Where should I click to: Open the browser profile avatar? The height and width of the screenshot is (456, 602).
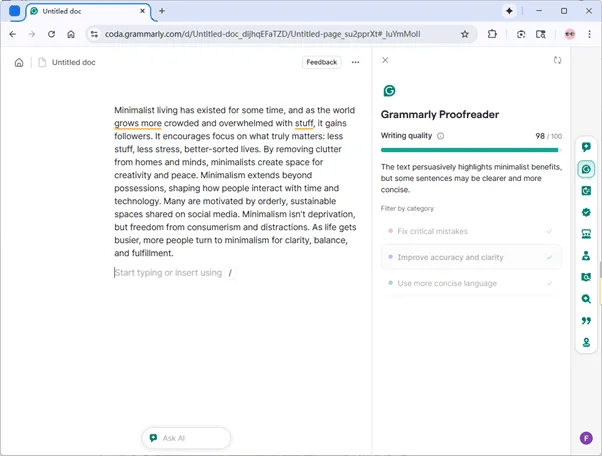pos(570,34)
